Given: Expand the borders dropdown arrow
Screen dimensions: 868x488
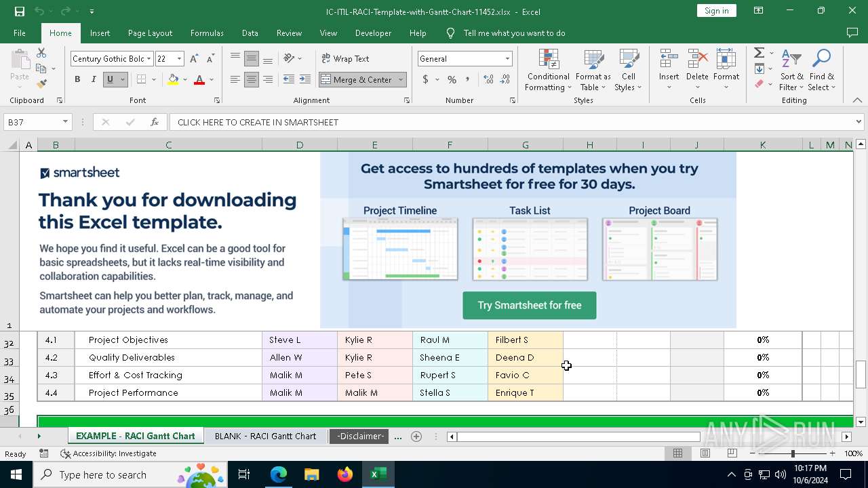Looking at the screenshot, I should pyautogui.click(x=154, y=79).
